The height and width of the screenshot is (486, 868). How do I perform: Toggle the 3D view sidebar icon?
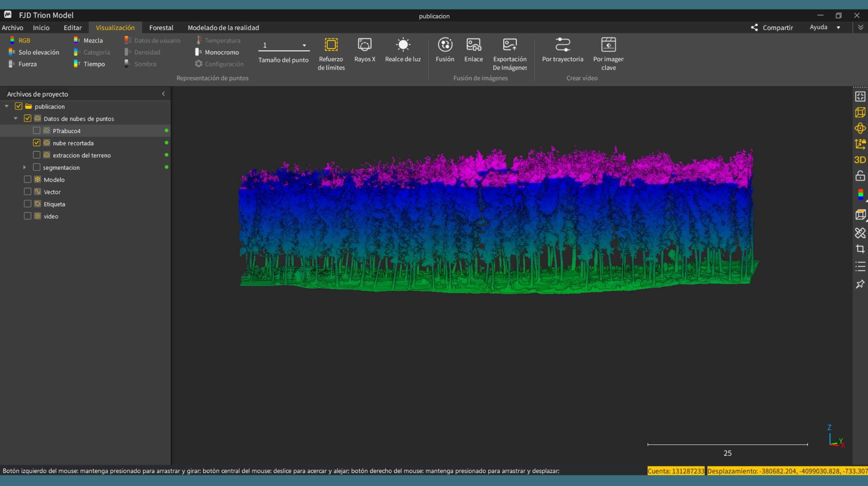860,160
